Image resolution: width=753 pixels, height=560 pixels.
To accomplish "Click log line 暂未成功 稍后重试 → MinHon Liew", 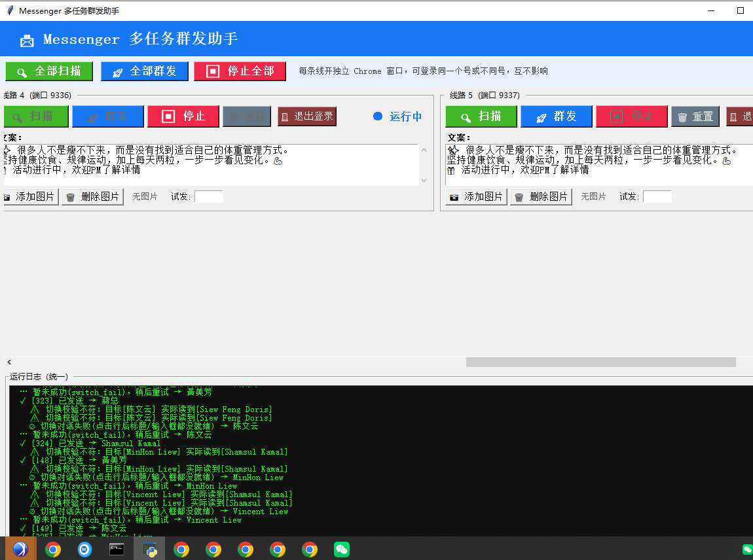I will click(128, 485).
